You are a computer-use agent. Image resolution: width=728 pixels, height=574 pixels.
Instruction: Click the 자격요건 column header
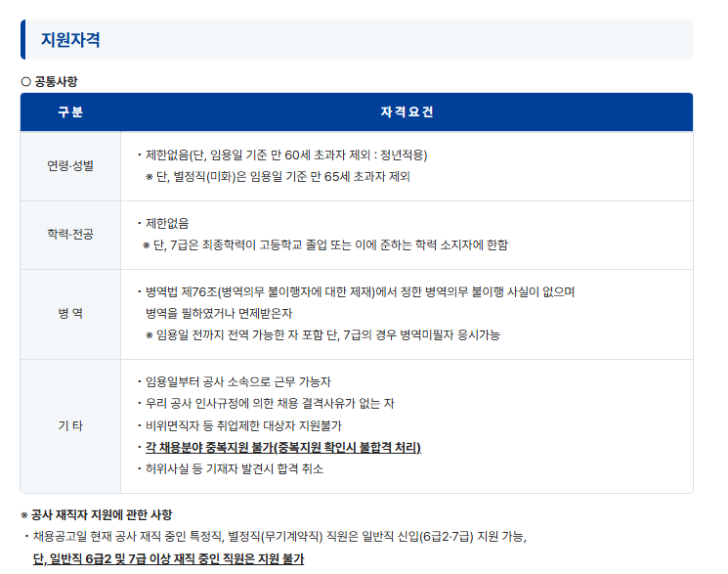pyautogui.click(x=407, y=112)
